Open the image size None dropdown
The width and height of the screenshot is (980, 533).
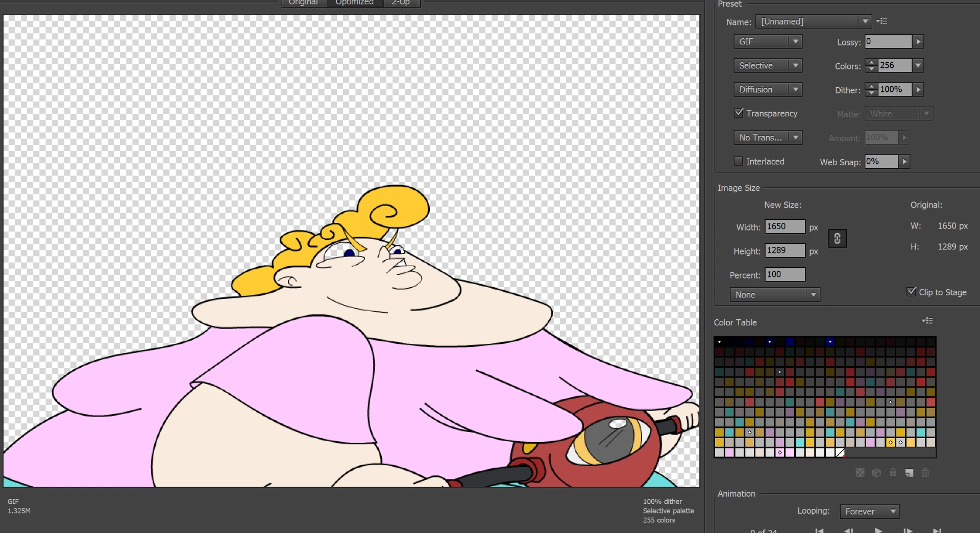775,295
